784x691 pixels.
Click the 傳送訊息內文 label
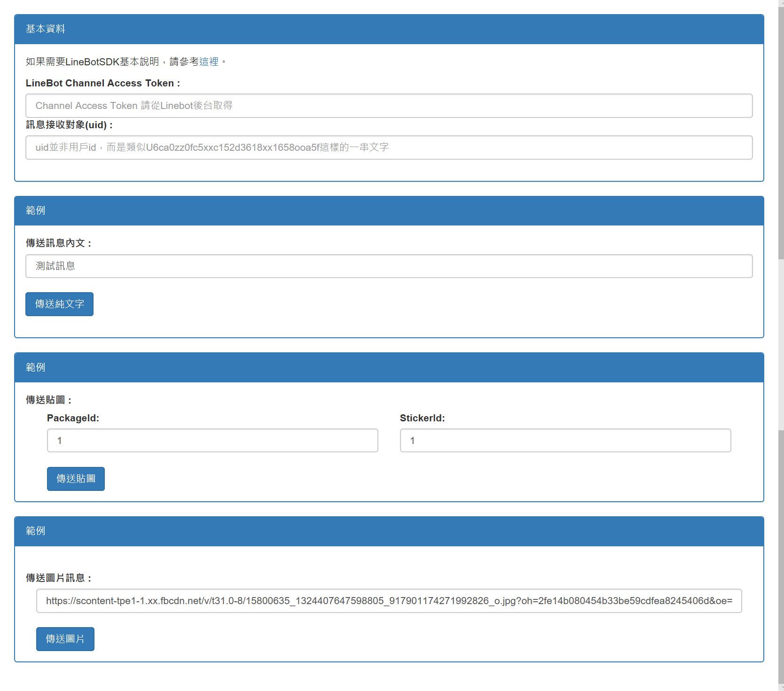point(58,243)
